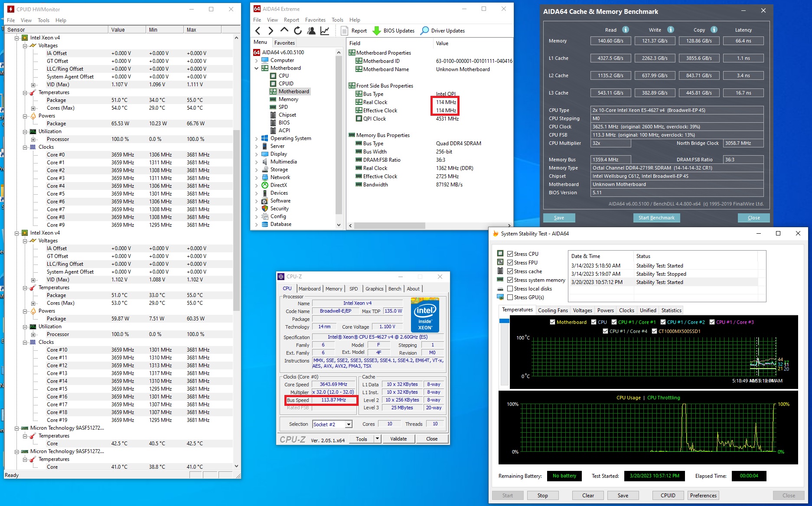
Task: Select the Chipset icon in AIDA64 tree
Action: [273, 115]
